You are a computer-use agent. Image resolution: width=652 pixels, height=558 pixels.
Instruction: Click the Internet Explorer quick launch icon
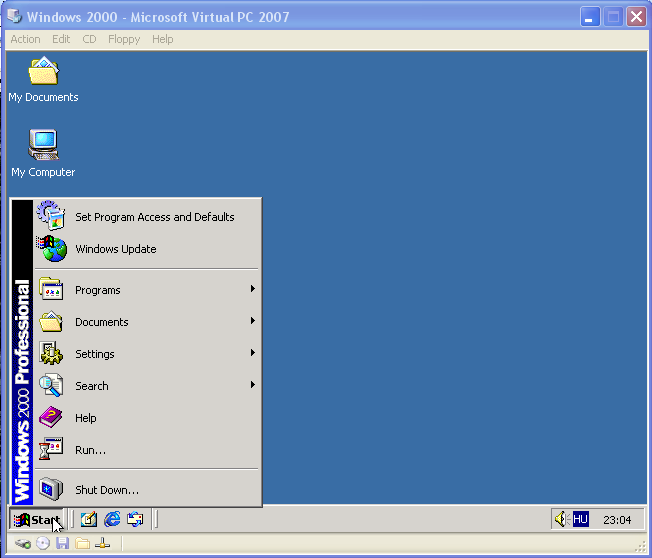point(112,519)
